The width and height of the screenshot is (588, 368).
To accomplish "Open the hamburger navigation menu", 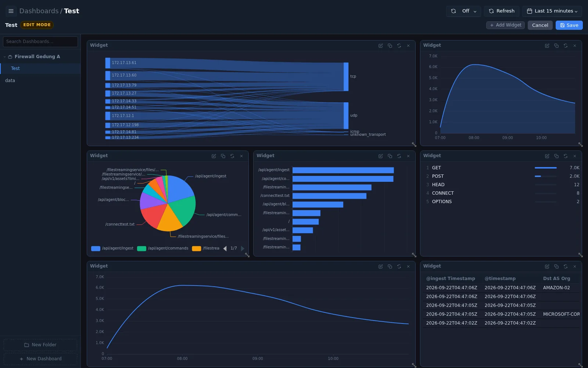I will (11, 11).
